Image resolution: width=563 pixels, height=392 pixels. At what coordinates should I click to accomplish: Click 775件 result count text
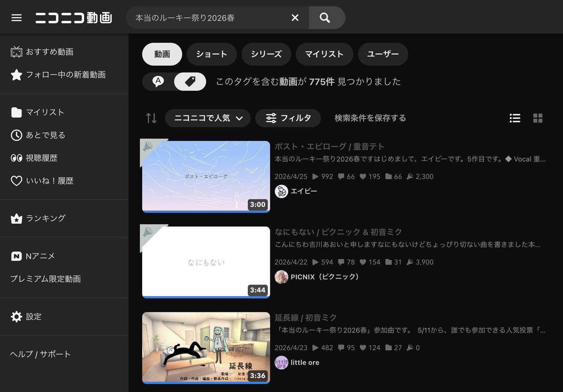click(x=322, y=82)
